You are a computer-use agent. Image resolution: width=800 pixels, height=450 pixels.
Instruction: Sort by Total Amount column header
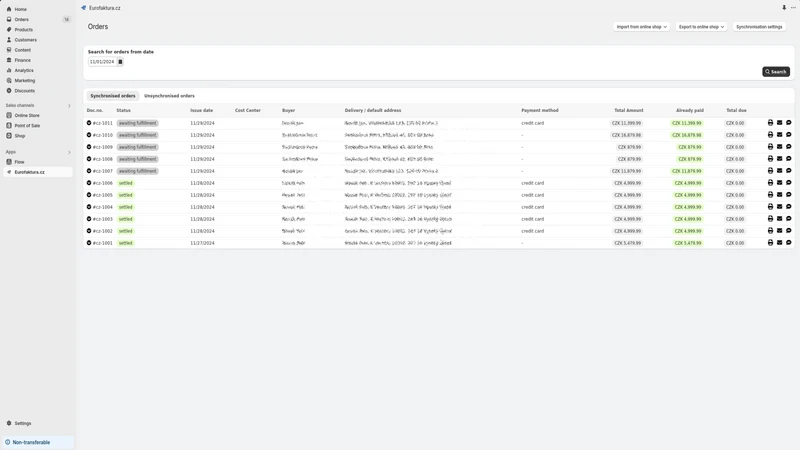point(629,110)
